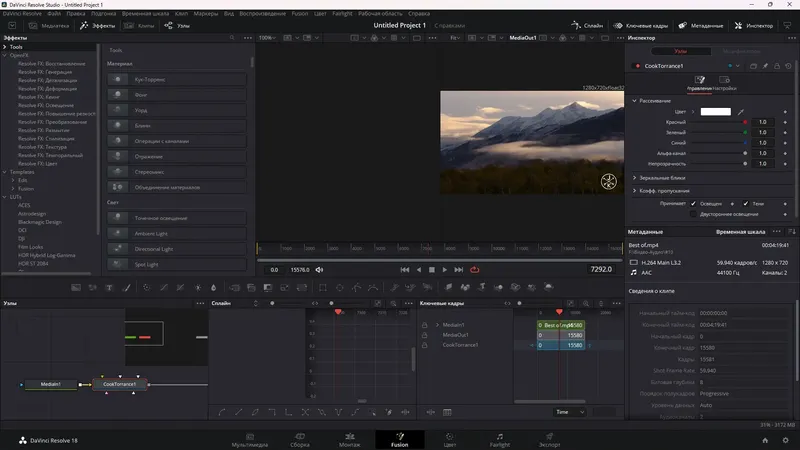
Task: Expand the Коэфф. пропускания section
Action: pyautogui.click(x=665, y=190)
